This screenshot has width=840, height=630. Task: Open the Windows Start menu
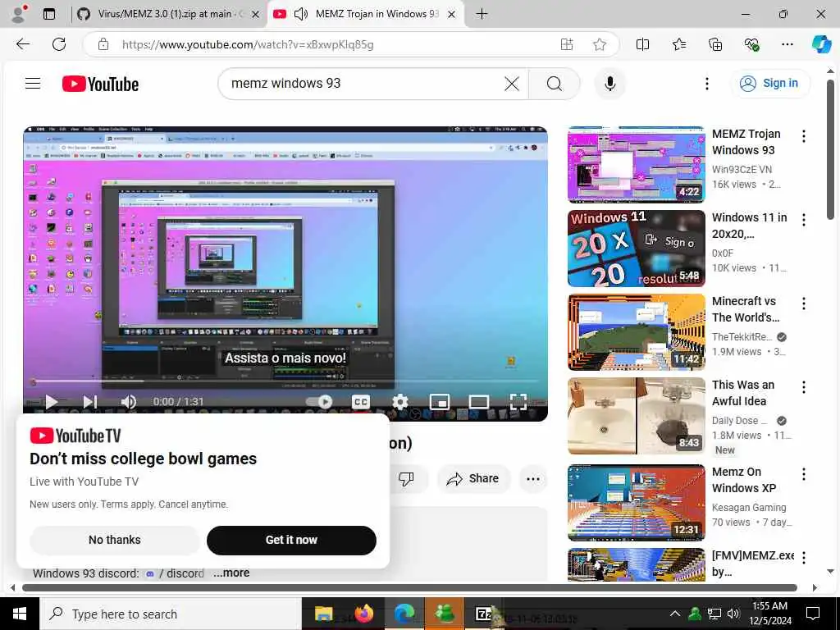point(20,614)
